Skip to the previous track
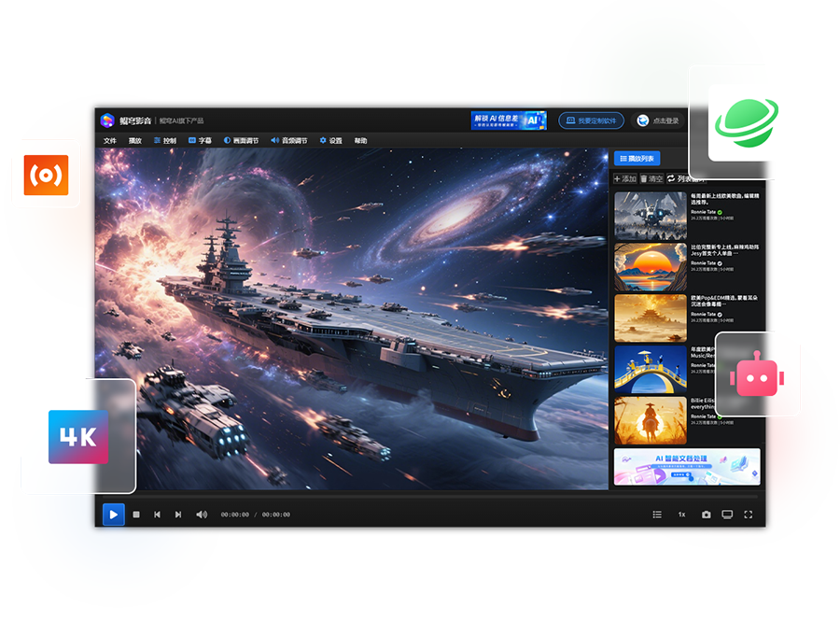Screen dimensions: 840x635 [157, 515]
